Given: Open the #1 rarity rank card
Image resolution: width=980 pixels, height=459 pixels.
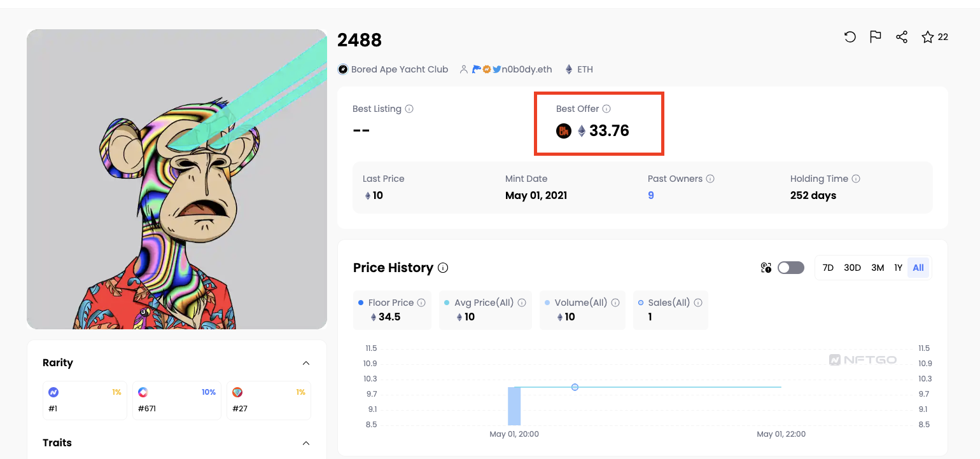Looking at the screenshot, I should [x=85, y=401].
